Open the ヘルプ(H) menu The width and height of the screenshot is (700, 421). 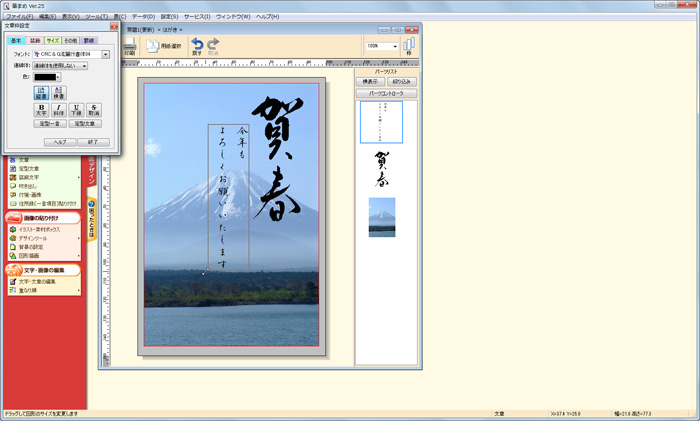(x=267, y=17)
